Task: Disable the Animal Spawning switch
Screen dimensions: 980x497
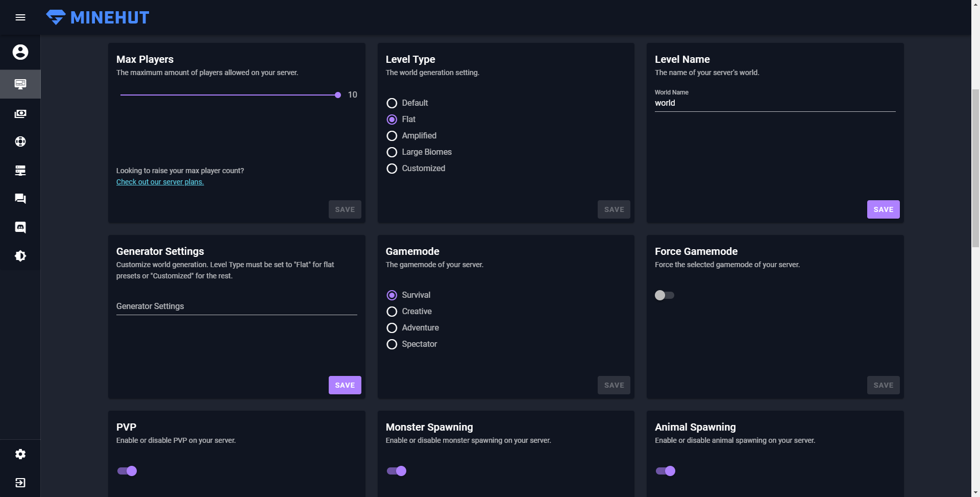Action: coord(666,471)
